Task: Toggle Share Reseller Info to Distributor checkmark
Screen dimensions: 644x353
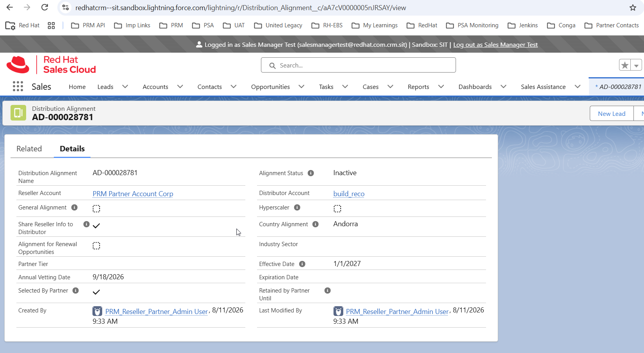Action: 96,225
